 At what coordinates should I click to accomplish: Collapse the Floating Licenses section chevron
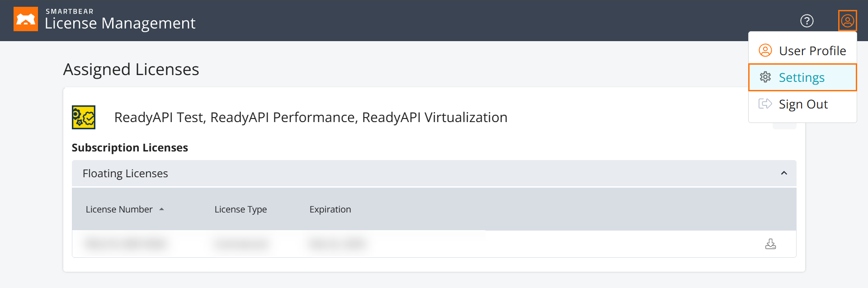784,173
